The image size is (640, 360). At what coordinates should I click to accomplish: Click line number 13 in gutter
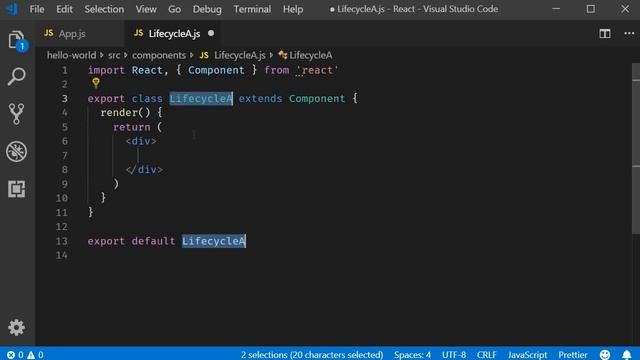point(62,241)
